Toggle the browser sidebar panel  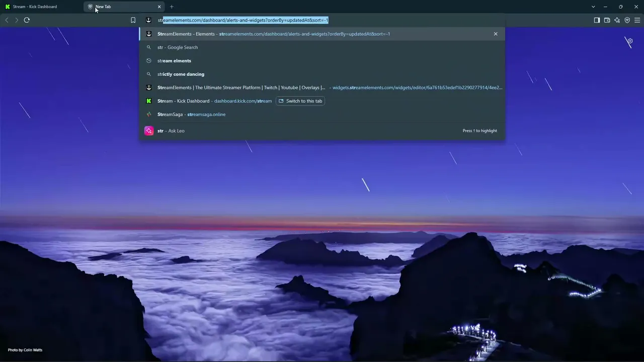pos(597,20)
